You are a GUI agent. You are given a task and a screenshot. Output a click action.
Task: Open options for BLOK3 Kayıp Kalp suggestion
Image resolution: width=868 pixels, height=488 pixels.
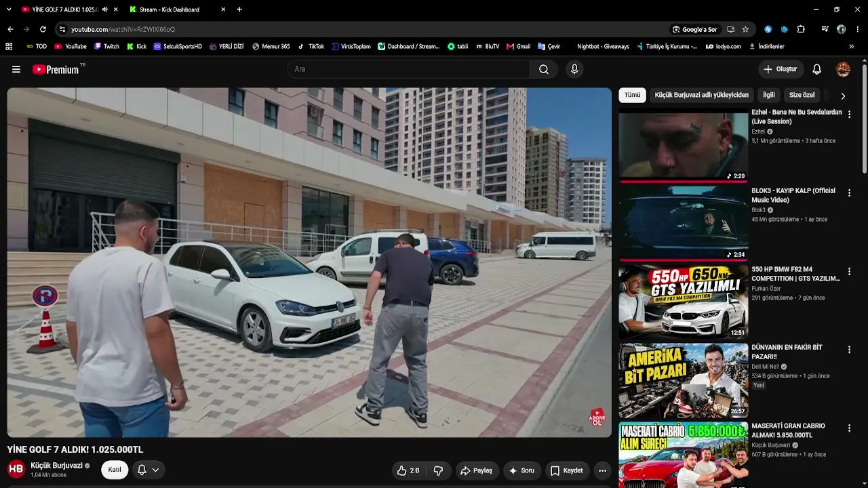coord(849,193)
